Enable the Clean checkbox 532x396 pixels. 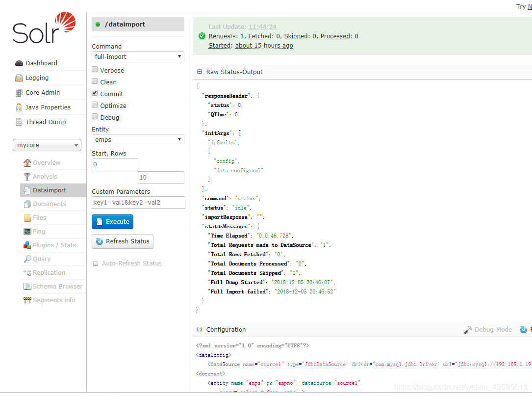pos(95,81)
